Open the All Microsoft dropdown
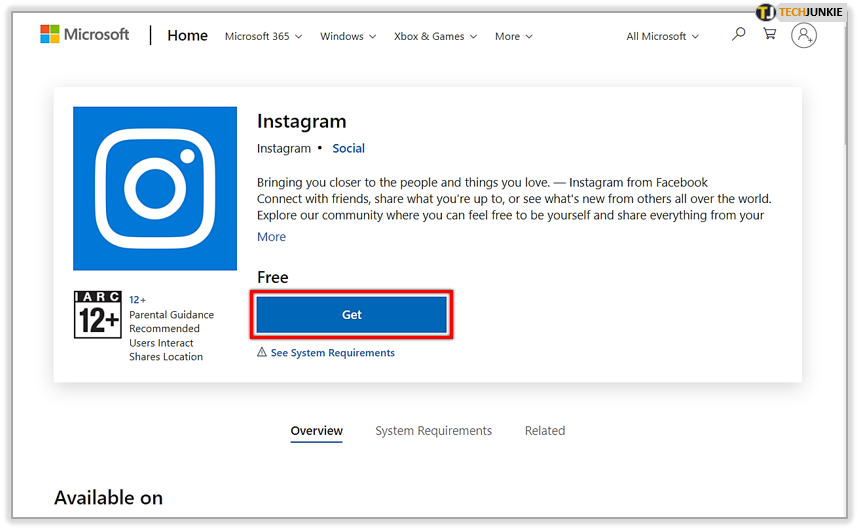The height and width of the screenshot is (530, 859). pos(662,36)
